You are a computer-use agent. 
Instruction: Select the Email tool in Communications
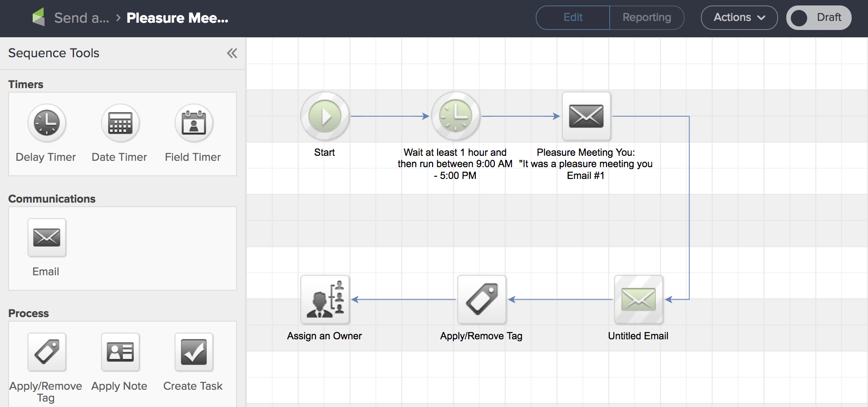pos(47,238)
